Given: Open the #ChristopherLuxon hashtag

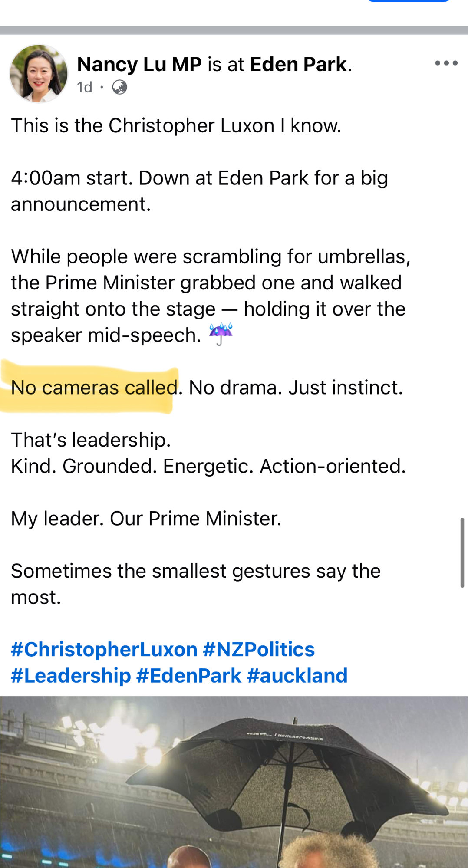Looking at the screenshot, I should [104, 650].
